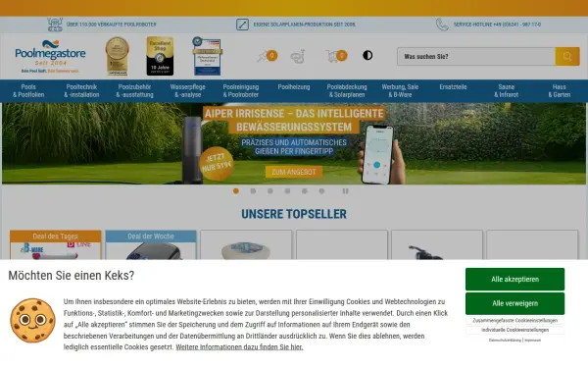Image resolution: width=588 pixels, height=368 pixels.
Task: Follow 'Weitere Informationen dazu finden Sie hier' link
Action: coord(239,347)
